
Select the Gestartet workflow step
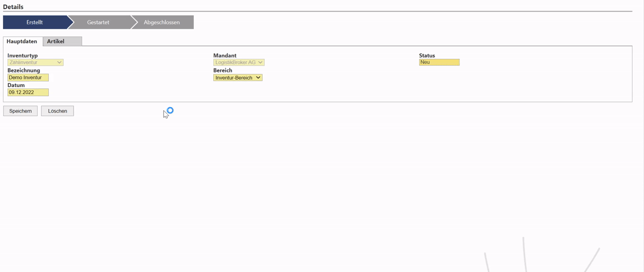tap(98, 22)
